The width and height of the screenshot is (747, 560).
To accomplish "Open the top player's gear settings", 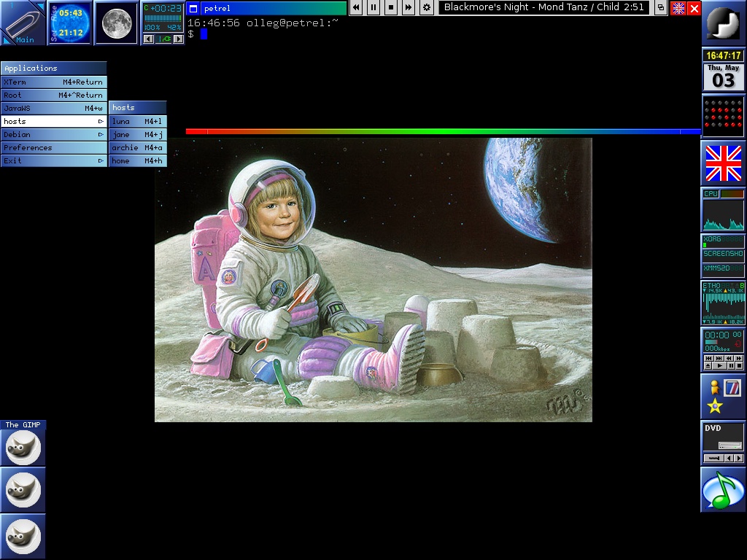I will (426, 7).
